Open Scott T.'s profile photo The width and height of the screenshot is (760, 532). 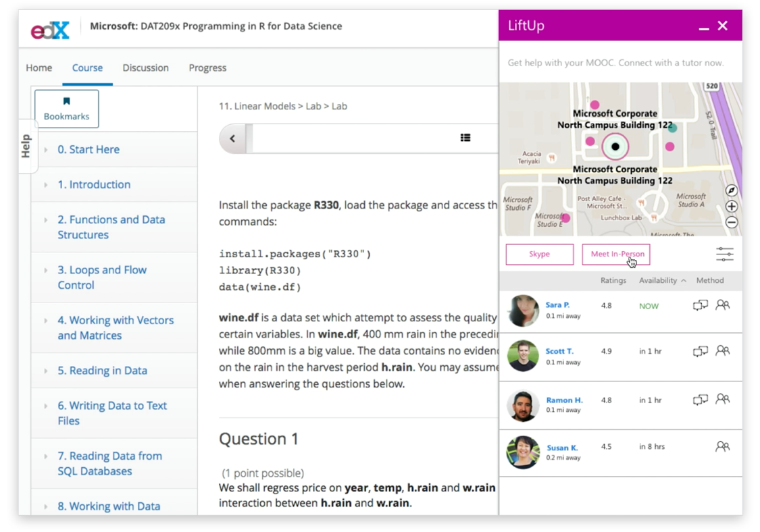pyautogui.click(x=523, y=356)
